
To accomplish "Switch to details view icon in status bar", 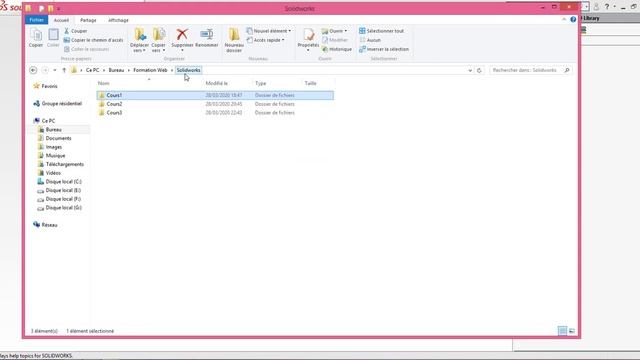I will point(562,331).
